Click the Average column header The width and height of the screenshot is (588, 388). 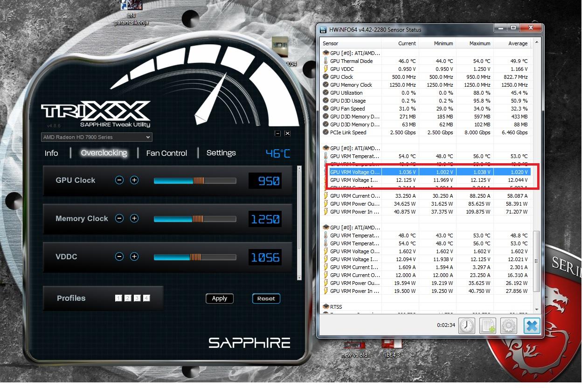click(512, 43)
